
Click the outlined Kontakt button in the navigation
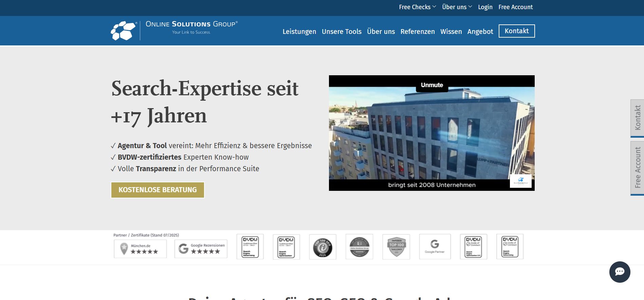(517, 31)
